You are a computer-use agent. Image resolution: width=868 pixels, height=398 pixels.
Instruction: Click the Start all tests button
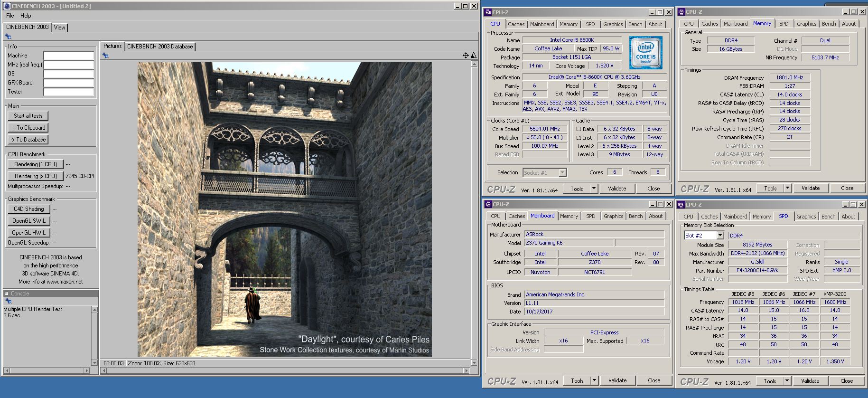[28, 116]
